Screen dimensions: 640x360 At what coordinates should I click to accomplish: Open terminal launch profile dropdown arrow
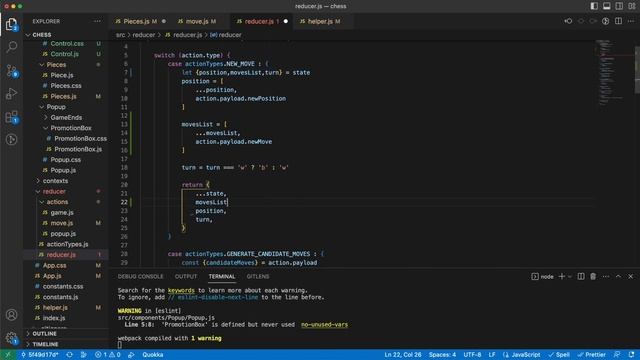coord(570,276)
